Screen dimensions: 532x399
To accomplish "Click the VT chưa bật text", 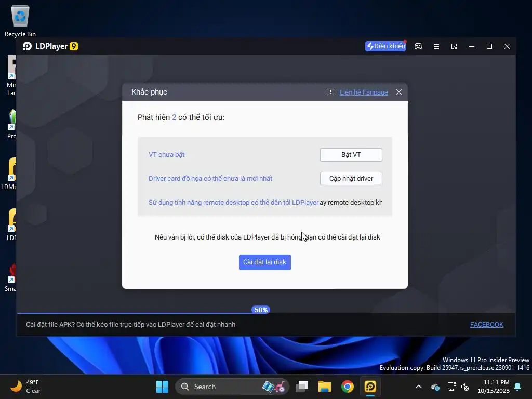I will pos(167,155).
